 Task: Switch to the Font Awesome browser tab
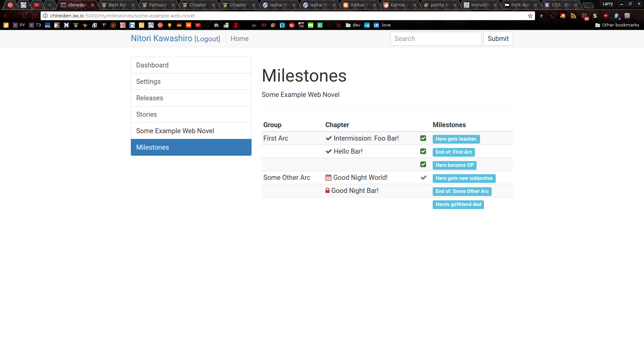(x=520, y=5)
